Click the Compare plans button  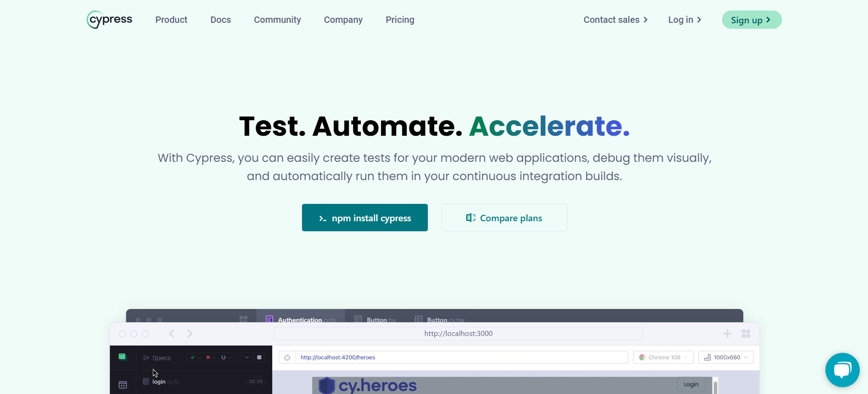coord(504,218)
